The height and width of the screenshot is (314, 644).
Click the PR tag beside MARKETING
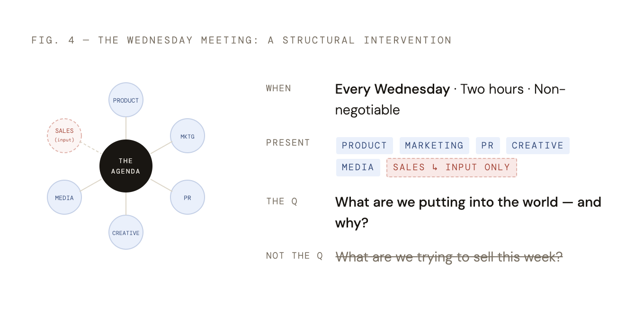tap(488, 146)
